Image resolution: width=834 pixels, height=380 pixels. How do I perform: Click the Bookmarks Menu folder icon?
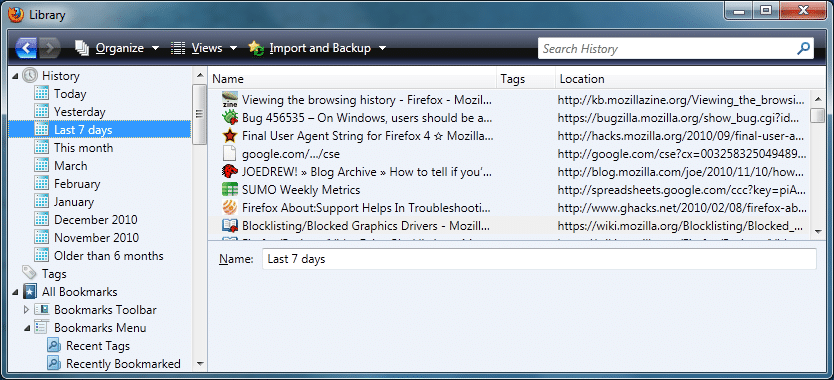42,328
